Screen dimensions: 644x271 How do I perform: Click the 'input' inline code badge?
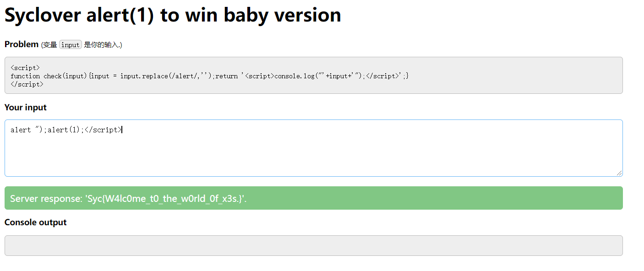(70, 45)
